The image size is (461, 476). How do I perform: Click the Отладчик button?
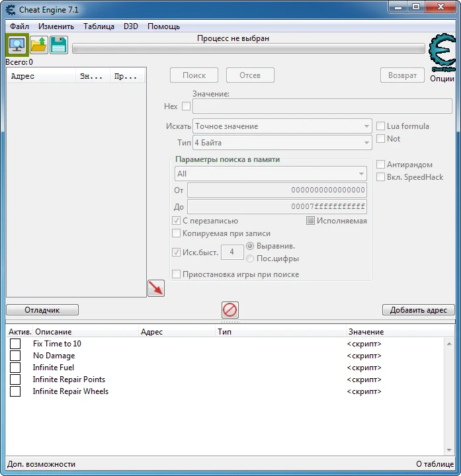tap(42, 310)
